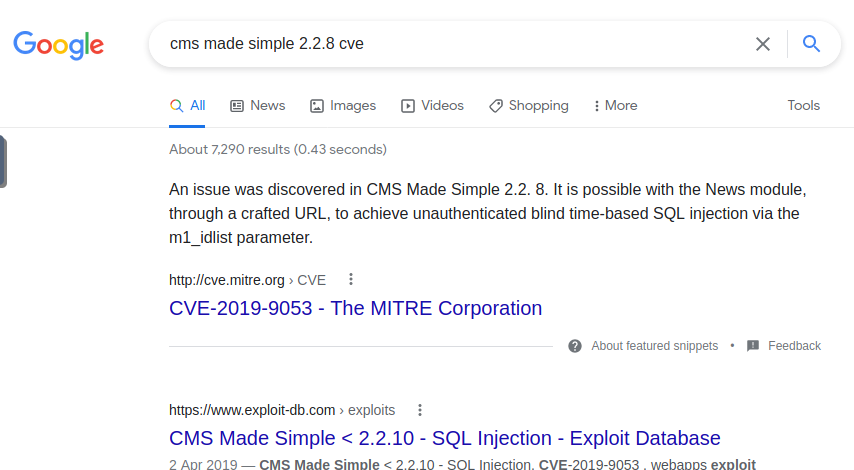Click the Google logo

click(58, 45)
